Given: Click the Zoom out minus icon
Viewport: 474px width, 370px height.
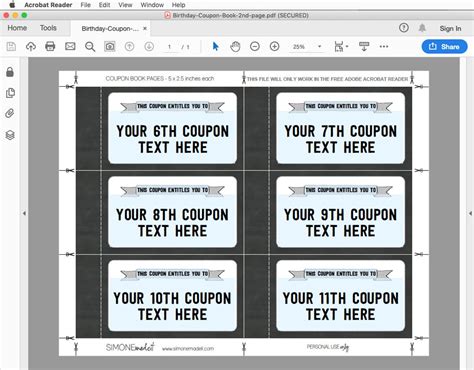Looking at the screenshot, I should 255,46.
